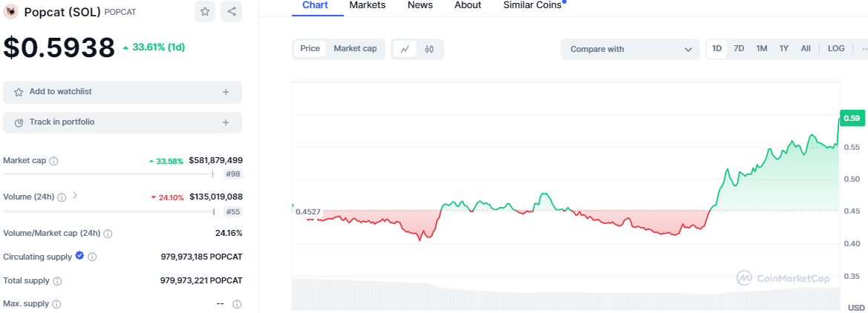Screen dimensions: 868x313
Task: Click the Popcat coin logo
Action: [11, 12]
